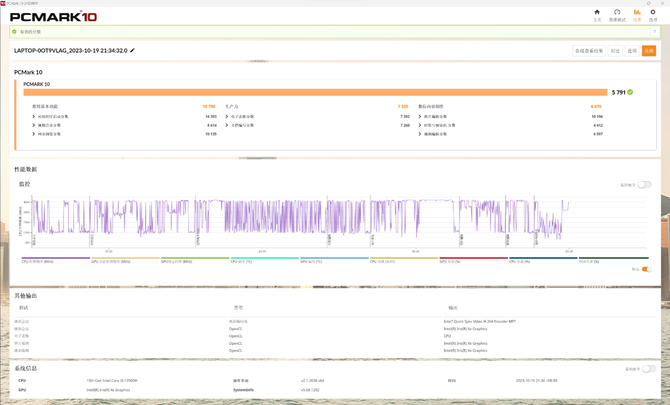Select the dark green battery level legend
Viewport: 670px width, 405px height.
[614, 260]
